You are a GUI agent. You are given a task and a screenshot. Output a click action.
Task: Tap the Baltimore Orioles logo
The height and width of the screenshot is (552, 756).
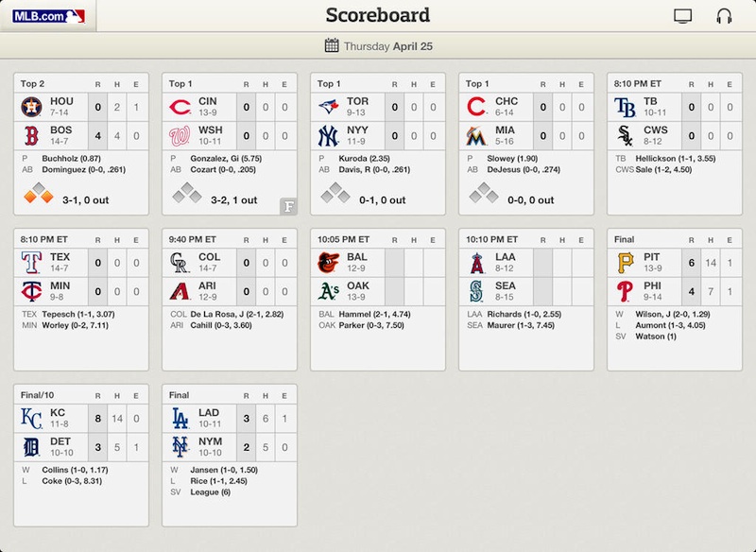click(328, 263)
